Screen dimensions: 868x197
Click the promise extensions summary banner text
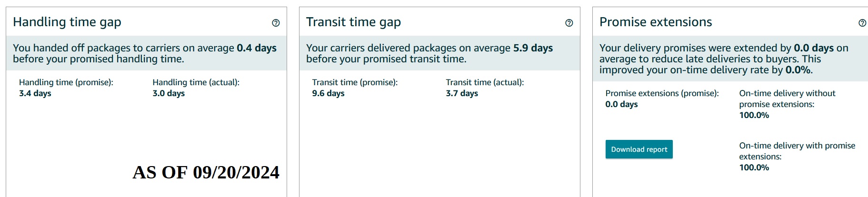click(x=724, y=59)
